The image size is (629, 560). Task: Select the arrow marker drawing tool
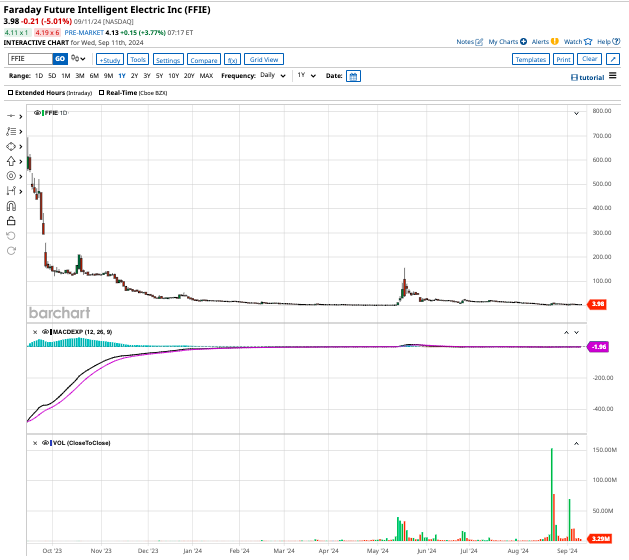click(x=11, y=160)
